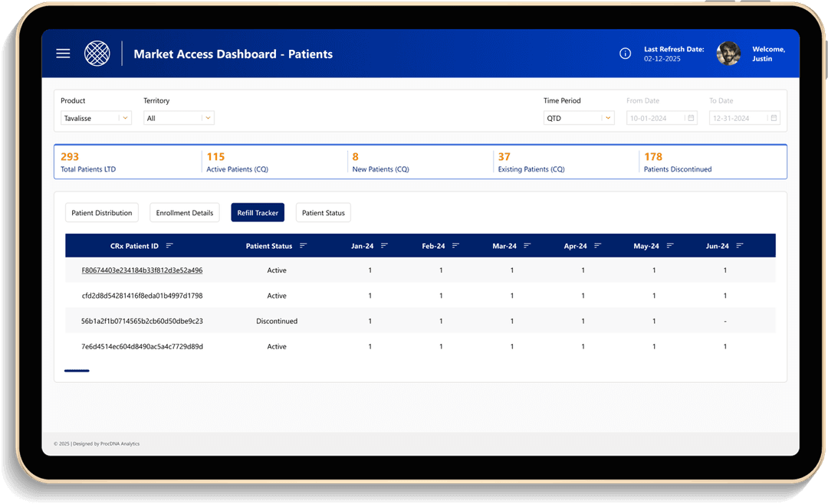
Task: Sort the Jun-24 column
Action: 740,246
